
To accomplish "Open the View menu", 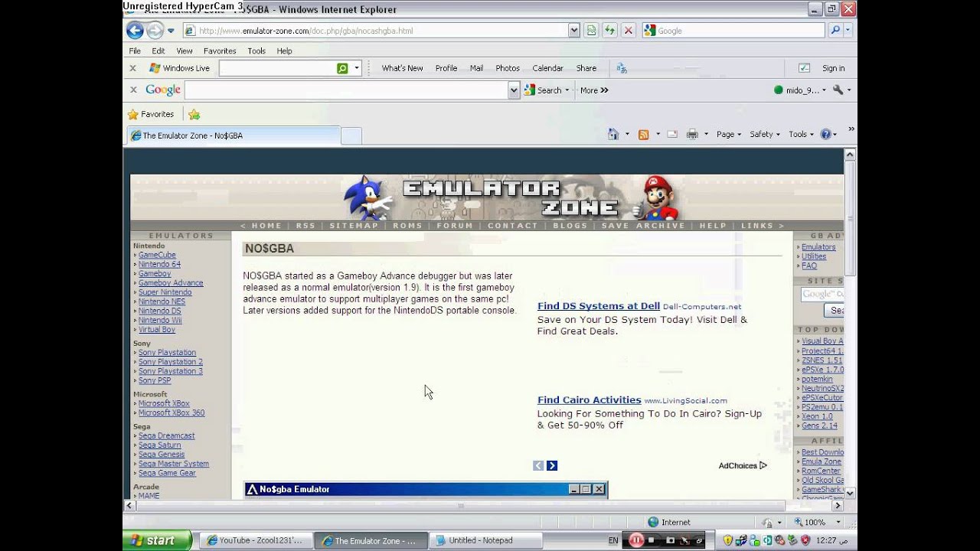I will [x=185, y=51].
